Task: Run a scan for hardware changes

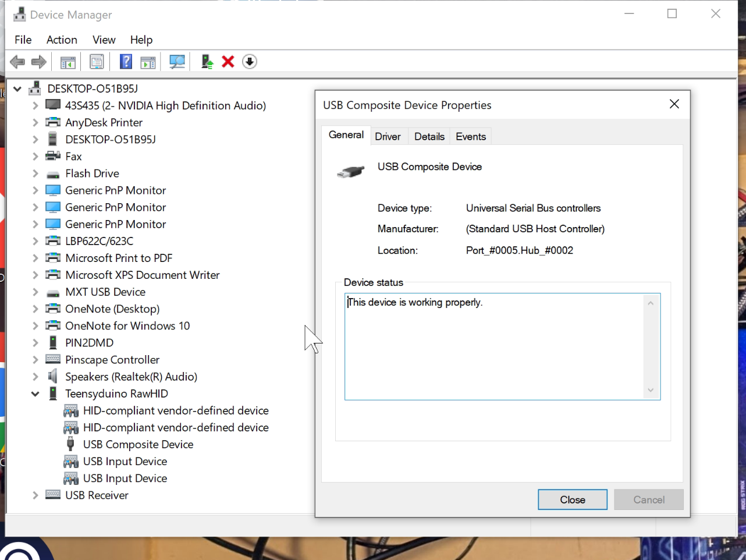Action: click(x=177, y=61)
